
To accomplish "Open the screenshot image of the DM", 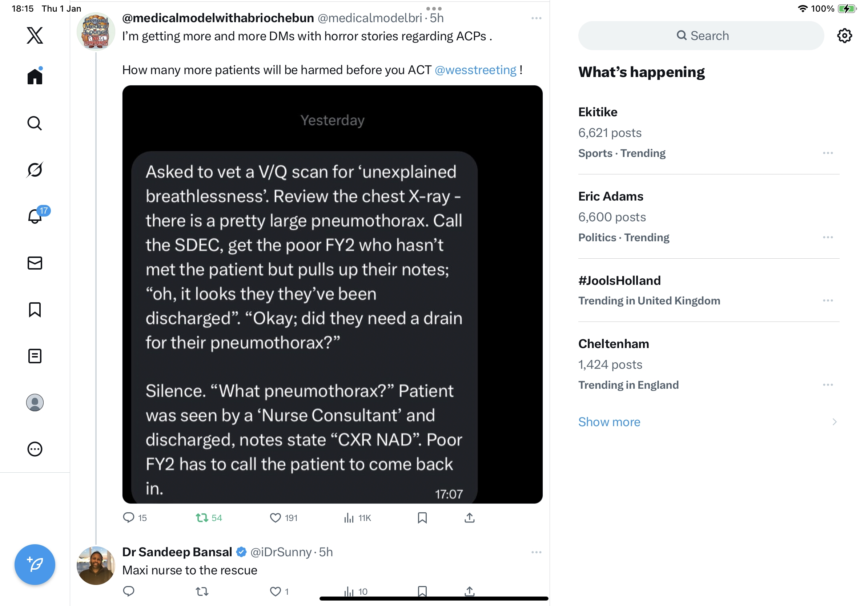I will coord(332,294).
